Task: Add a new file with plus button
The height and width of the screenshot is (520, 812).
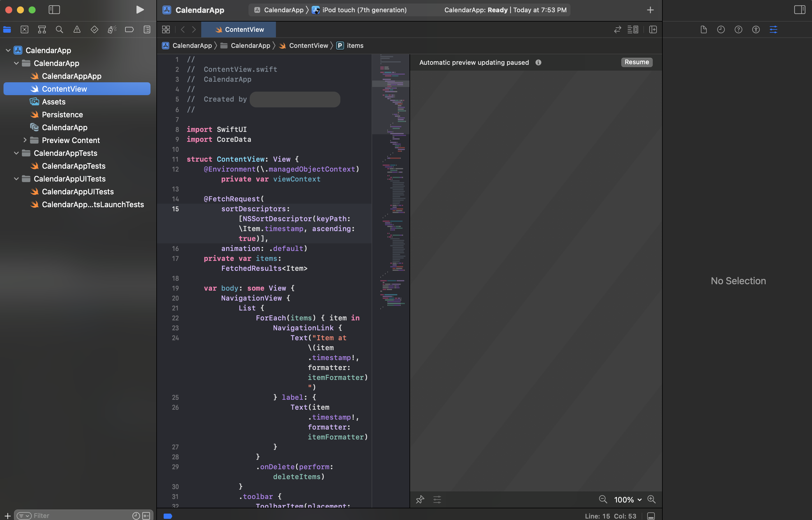Action: point(7,516)
